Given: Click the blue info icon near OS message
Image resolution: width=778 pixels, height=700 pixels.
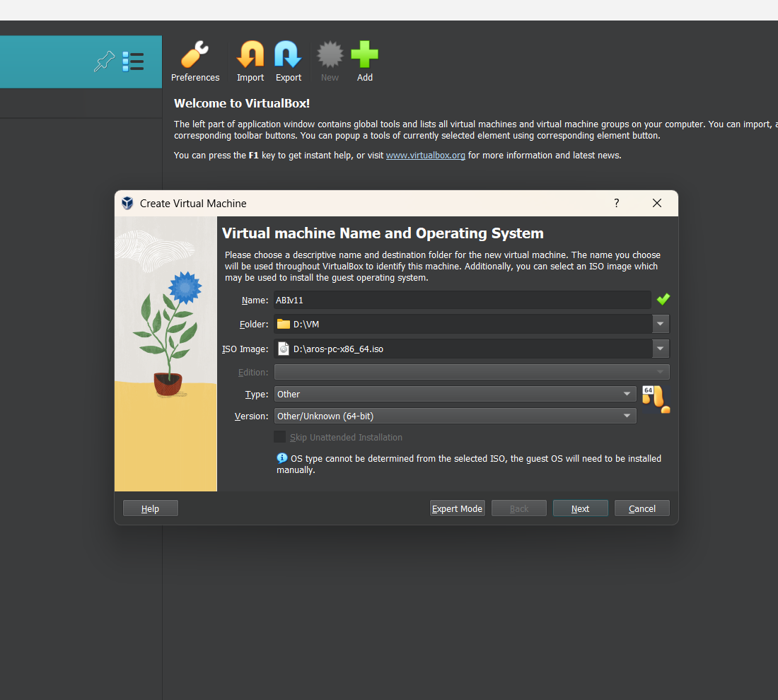Looking at the screenshot, I should click(x=281, y=458).
